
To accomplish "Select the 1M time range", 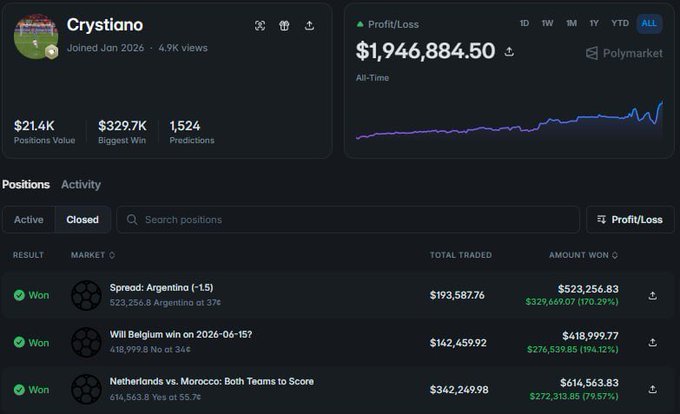I will point(572,23).
